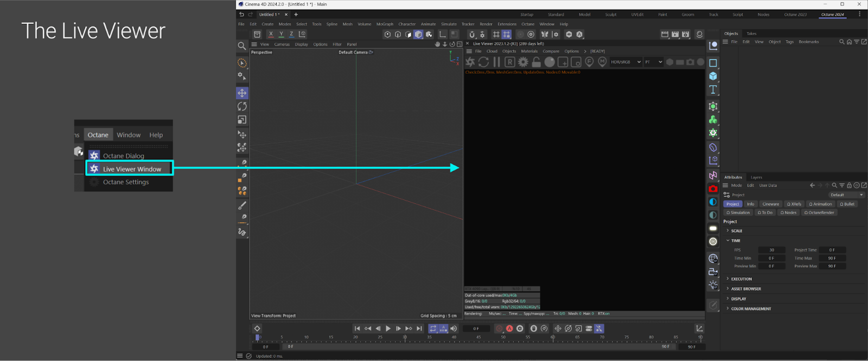
Task: Click the OctaneRender attribute button
Action: [819, 212]
